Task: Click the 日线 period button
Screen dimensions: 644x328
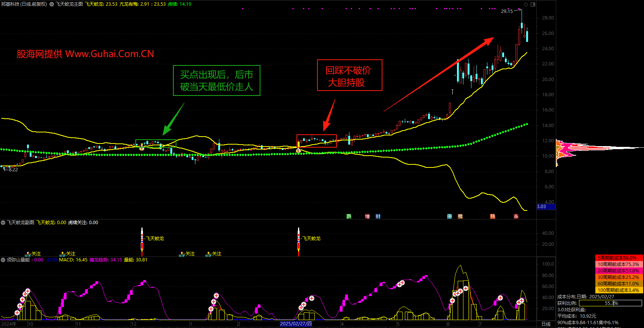Action: [546, 324]
